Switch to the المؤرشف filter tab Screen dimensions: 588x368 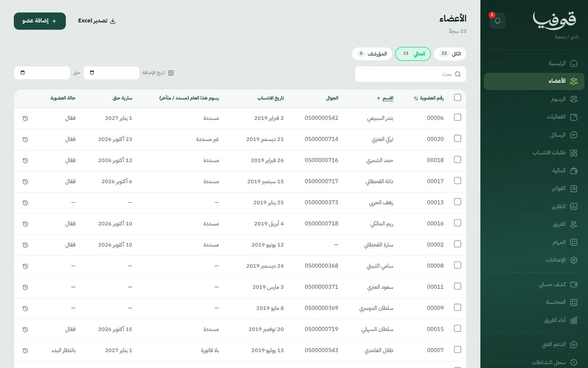click(372, 54)
